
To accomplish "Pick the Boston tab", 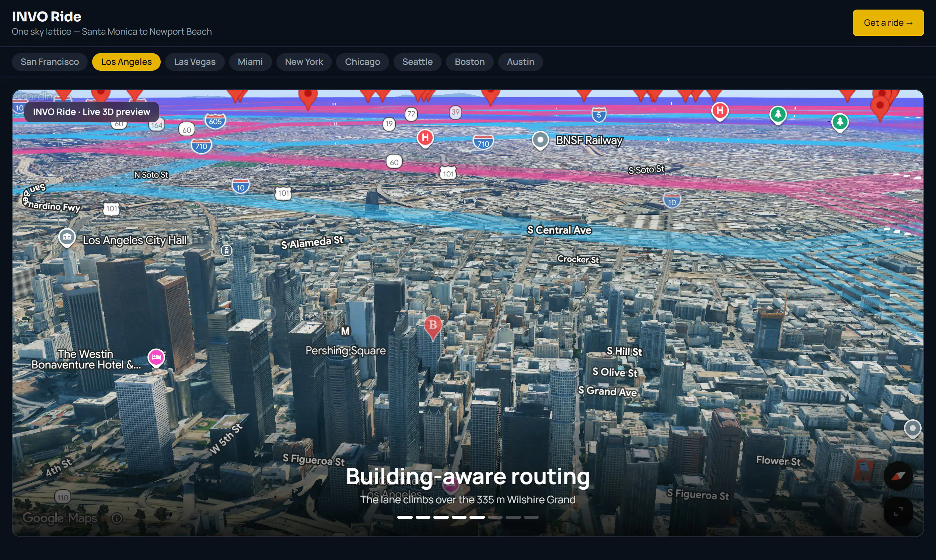I will [x=469, y=62].
